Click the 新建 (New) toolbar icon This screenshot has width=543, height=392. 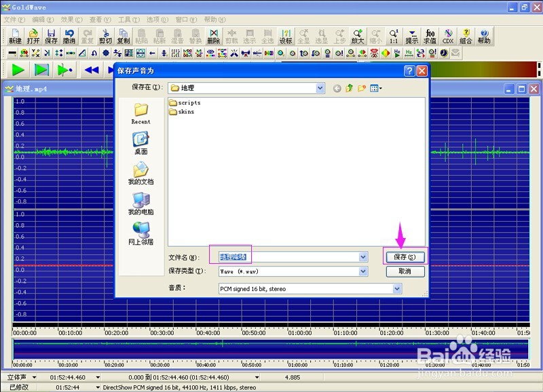[x=15, y=37]
